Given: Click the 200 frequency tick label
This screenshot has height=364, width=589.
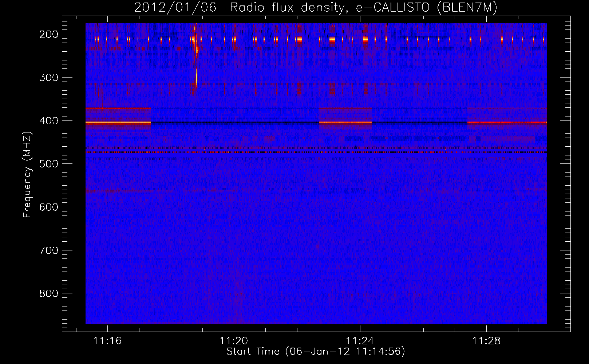Looking at the screenshot, I should coord(49,34).
